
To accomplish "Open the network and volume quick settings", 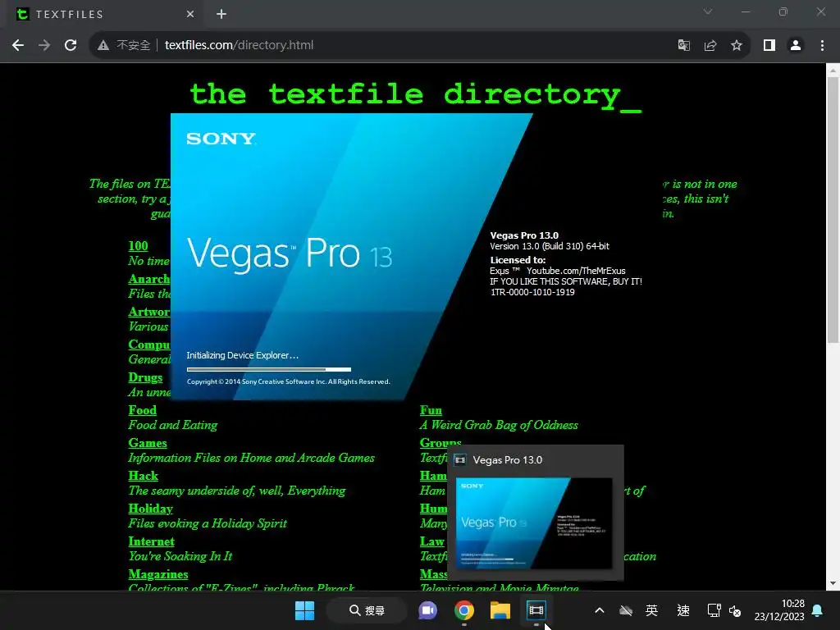I will (724, 610).
